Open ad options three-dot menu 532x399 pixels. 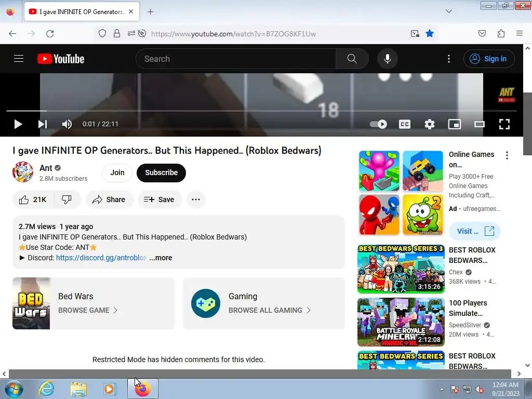tap(507, 155)
